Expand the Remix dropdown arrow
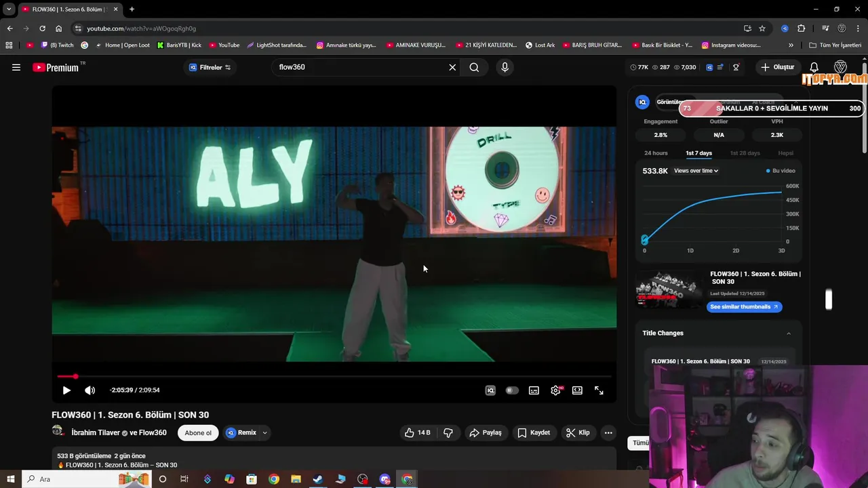Image resolution: width=868 pixels, height=488 pixels. 264,432
